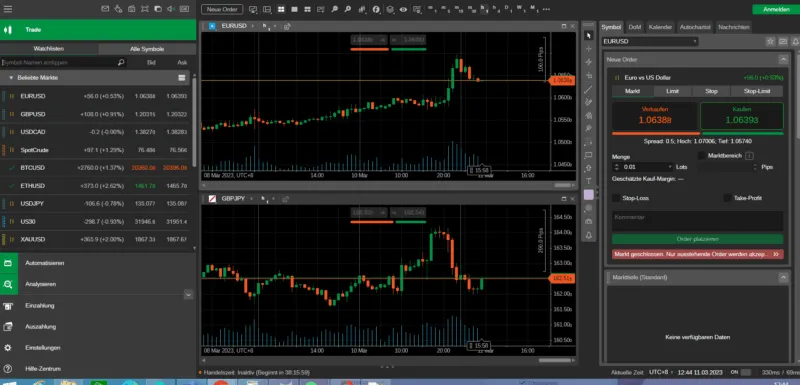800x385 pixels.
Task: Enable the Stop-Loss checkbox
Action: point(616,197)
